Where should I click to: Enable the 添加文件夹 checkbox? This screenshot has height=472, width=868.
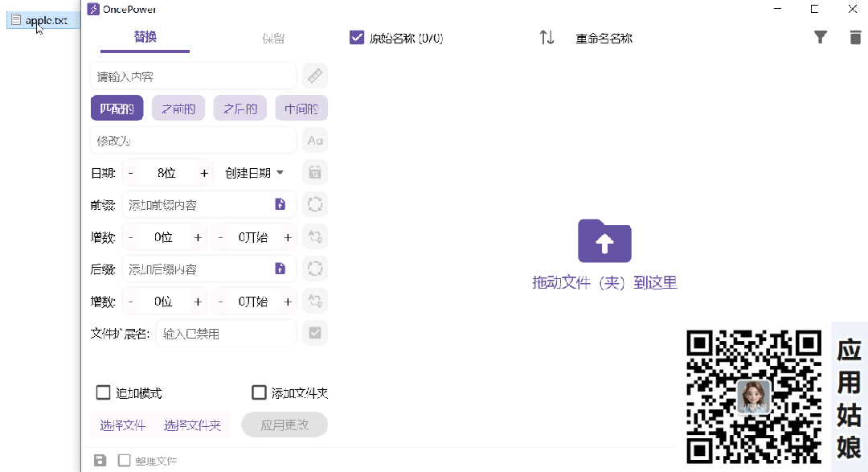(259, 392)
